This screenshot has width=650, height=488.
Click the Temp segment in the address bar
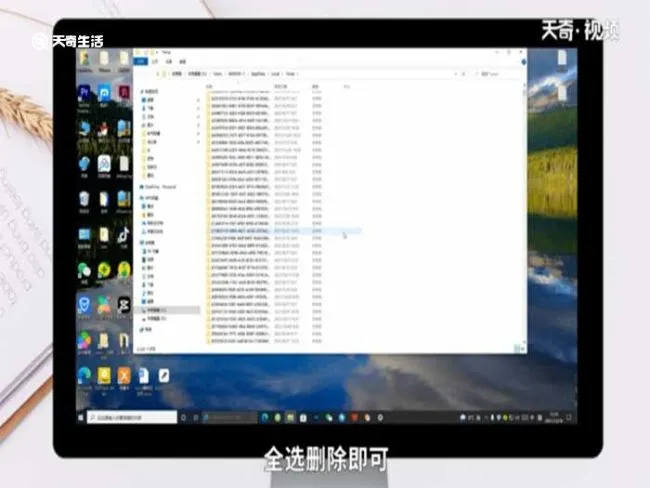(x=290, y=74)
